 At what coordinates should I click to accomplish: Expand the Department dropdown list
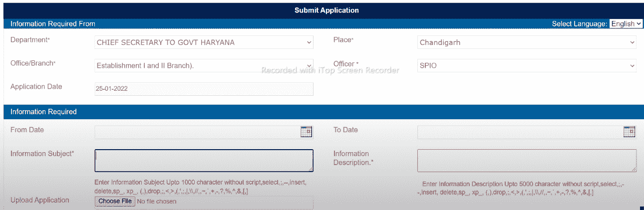pyautogui.click(x=204, y=42)
